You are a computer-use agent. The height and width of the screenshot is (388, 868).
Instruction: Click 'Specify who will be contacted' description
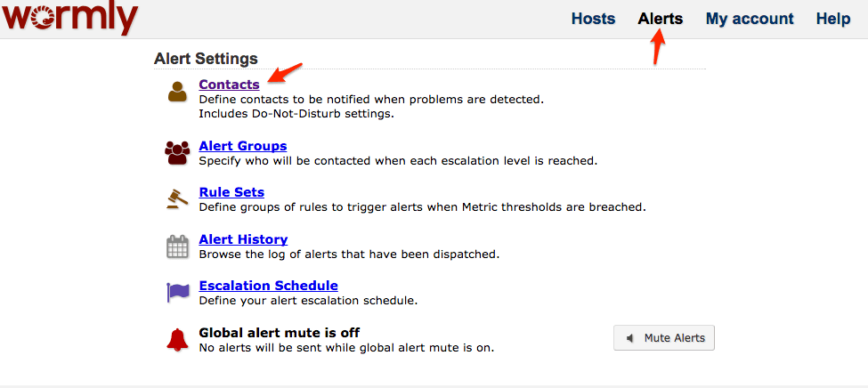[398, 162]
